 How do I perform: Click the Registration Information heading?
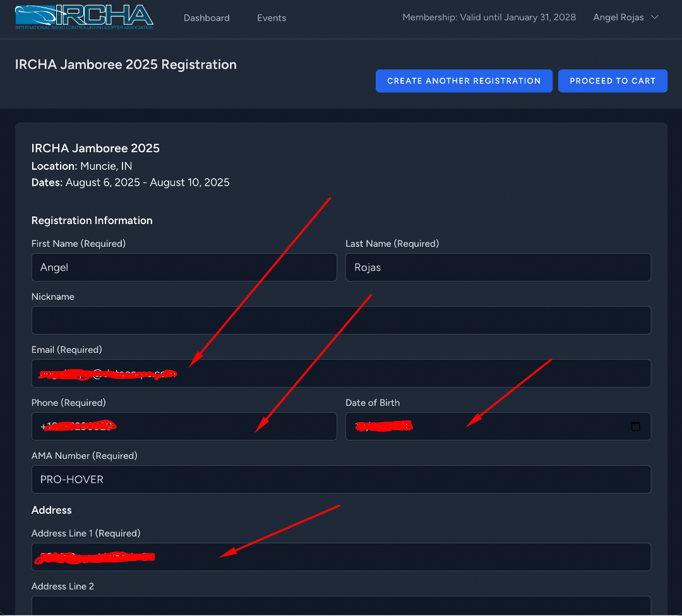coord(92,220)
